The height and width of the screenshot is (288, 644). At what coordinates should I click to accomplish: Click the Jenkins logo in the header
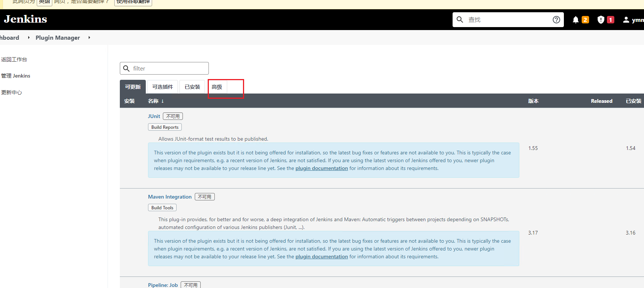(26, 19)
